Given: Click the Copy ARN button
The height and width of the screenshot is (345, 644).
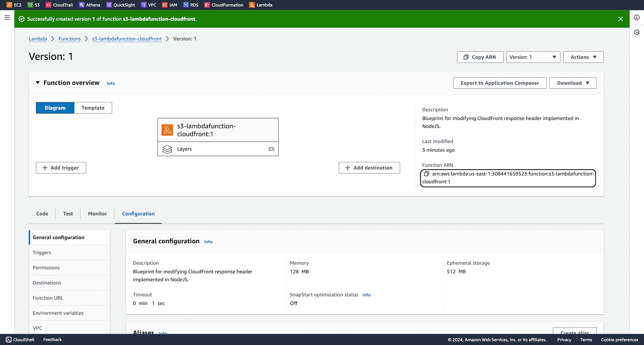Looking at the screenshot, I should click(480, 57).
